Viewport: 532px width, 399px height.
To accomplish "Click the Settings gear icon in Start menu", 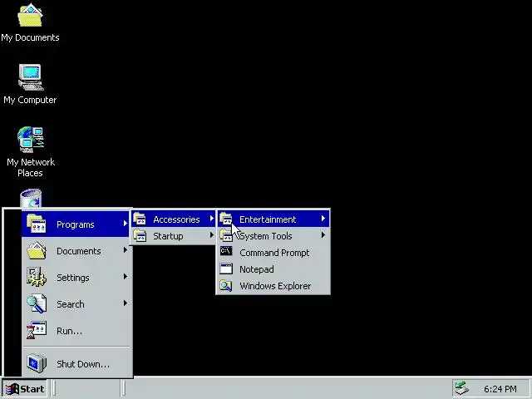I will [37, 277].
